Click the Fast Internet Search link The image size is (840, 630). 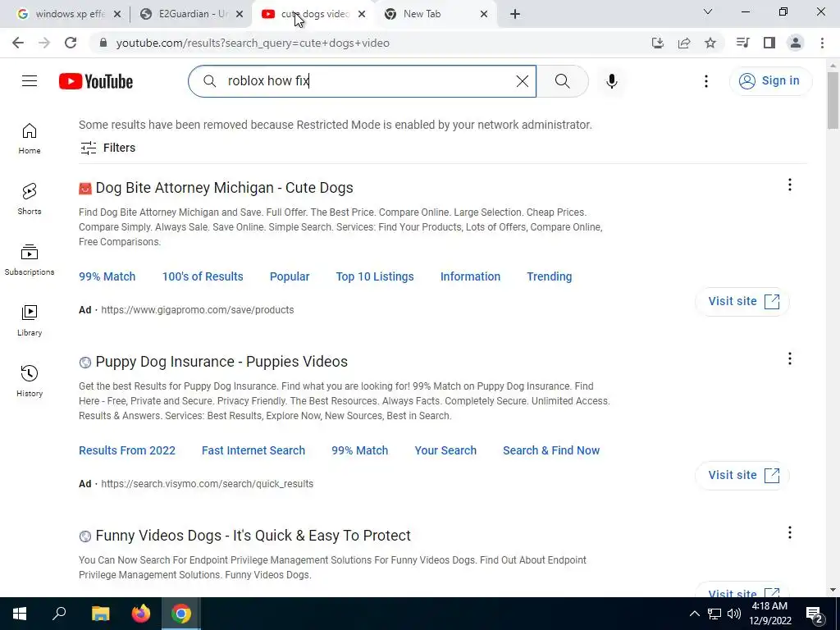click(253, 450)
